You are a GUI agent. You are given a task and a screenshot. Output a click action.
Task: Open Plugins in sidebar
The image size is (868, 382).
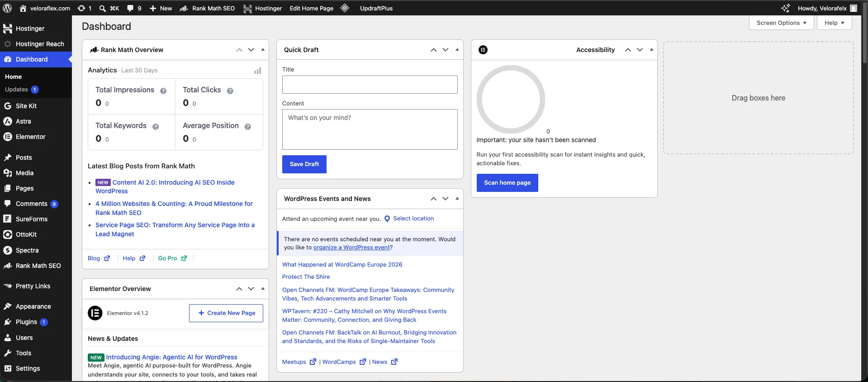click(x=36, y=322)
